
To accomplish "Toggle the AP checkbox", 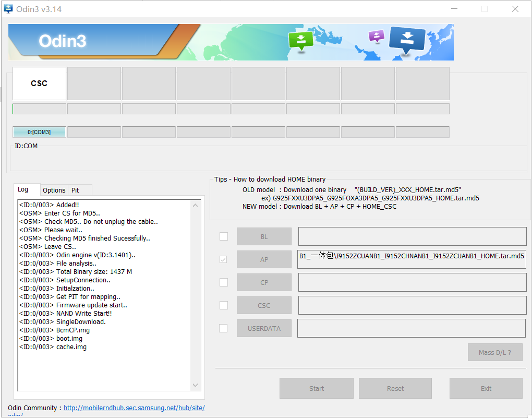I will point(223,259).
